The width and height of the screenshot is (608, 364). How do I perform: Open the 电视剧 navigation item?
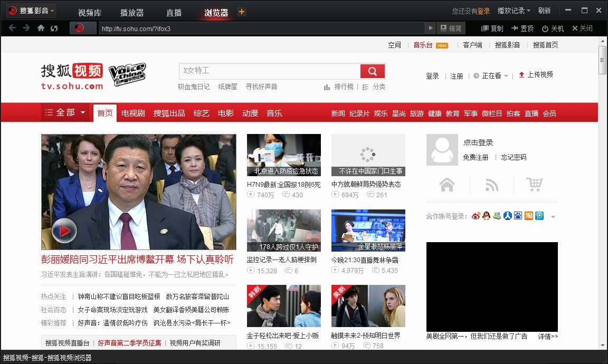133,113
